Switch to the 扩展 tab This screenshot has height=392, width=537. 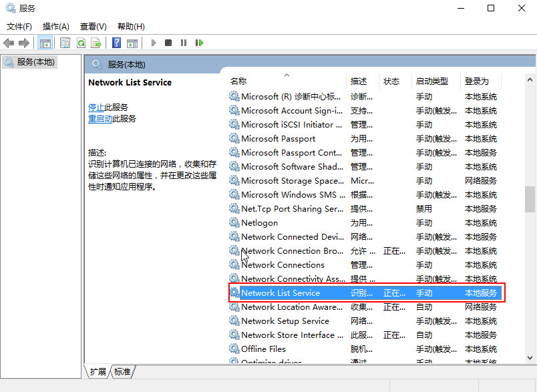point(98,371)
